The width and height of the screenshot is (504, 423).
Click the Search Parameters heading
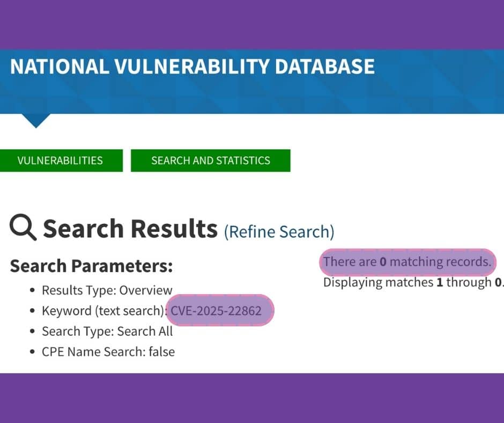[91, 265]
